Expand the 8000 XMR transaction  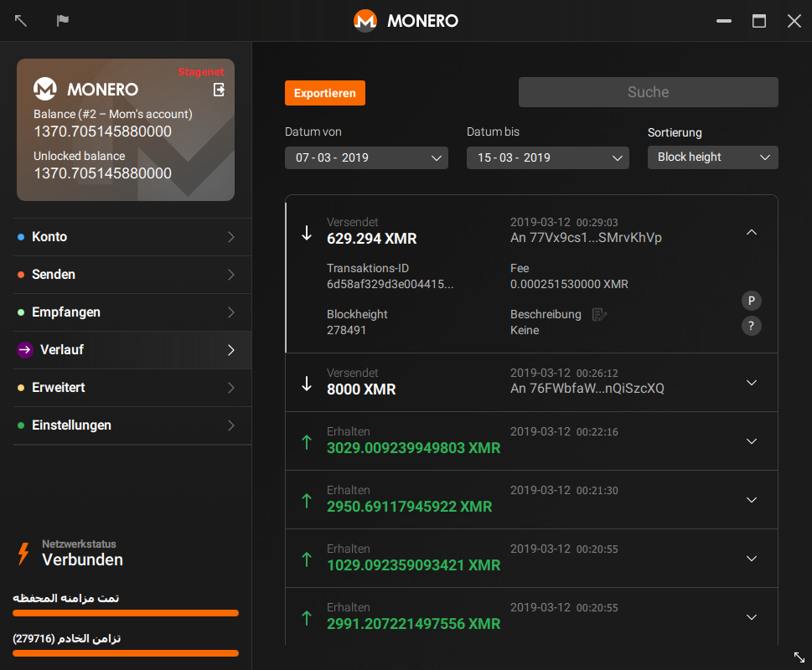pyautogui.click(x=752, y=383)
